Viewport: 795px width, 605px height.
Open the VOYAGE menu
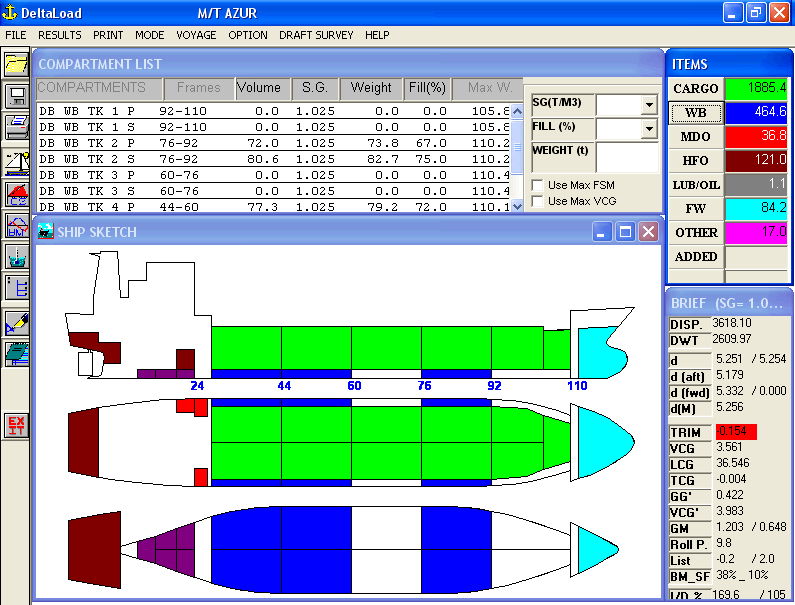196,35
